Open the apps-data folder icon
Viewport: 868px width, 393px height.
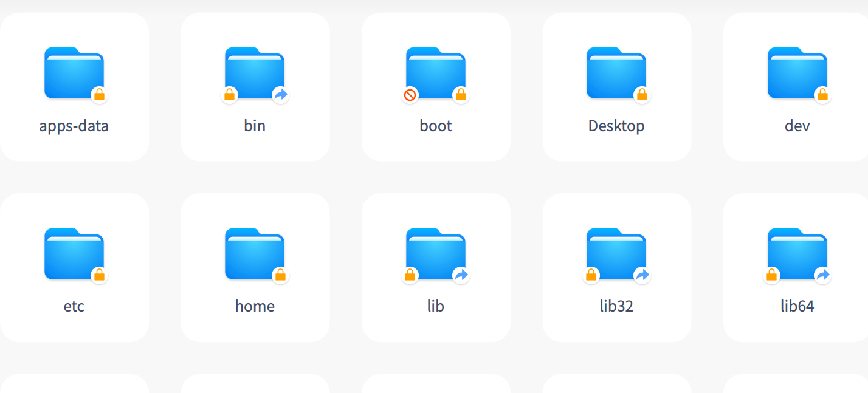pyautogui.click(x=74, y=72)
